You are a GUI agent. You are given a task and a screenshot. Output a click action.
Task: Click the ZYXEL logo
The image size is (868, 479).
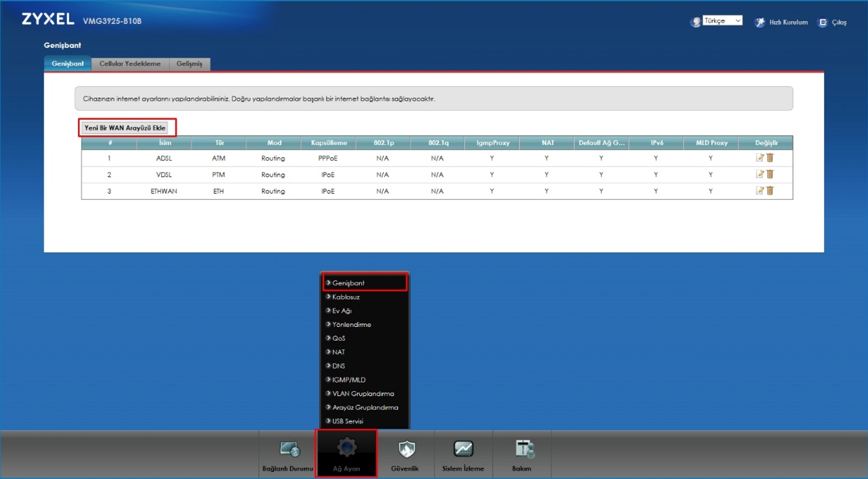tap(48, 19)
